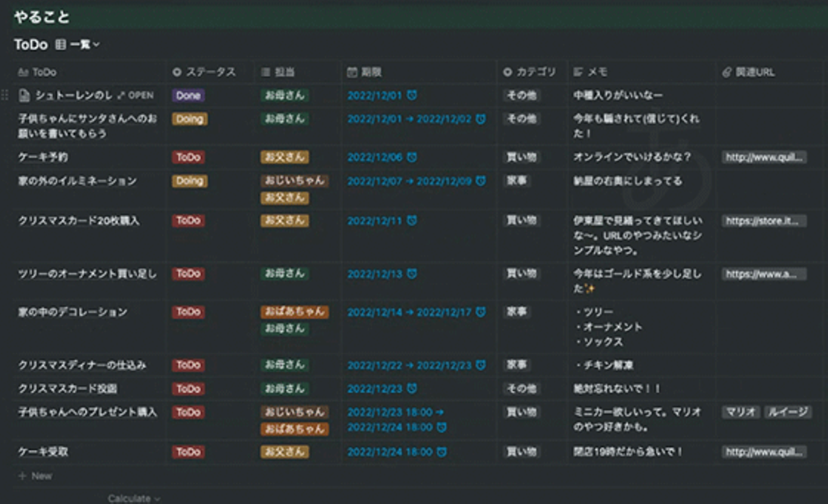This screenshot has height=504, width=828.
Task: Open the 関連URL column header menu
Action: (x=749, y=72)
